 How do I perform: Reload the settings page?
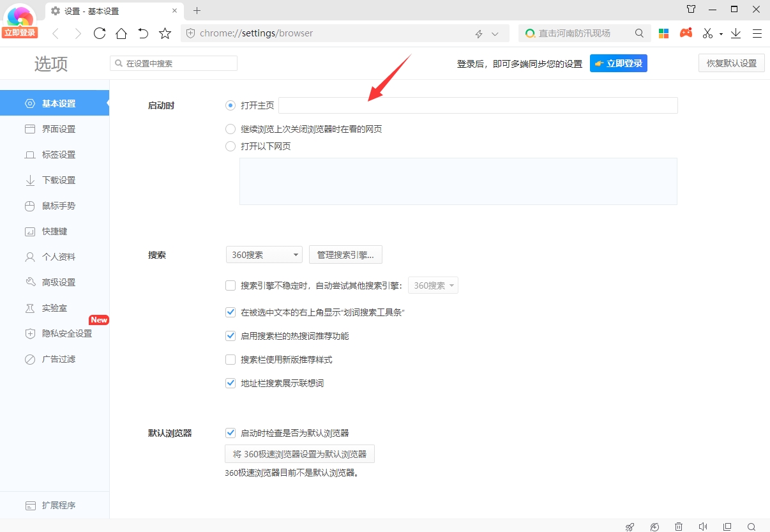100,33
